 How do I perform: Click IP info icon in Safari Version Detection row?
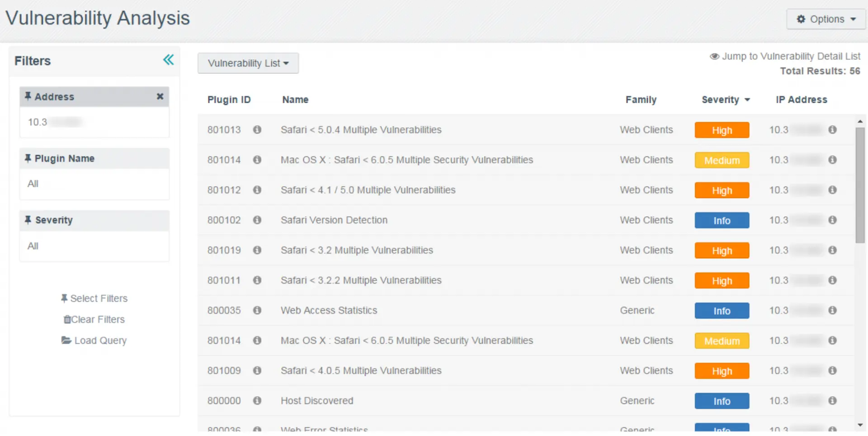[x=832, y=220]
